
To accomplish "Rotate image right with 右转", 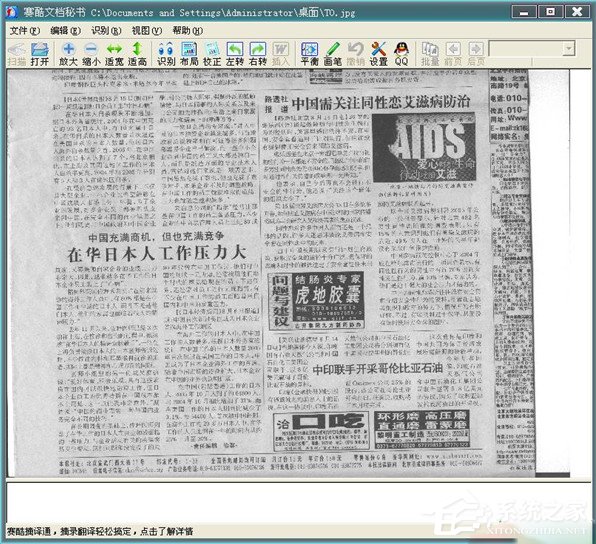I will tap(258, 54).
